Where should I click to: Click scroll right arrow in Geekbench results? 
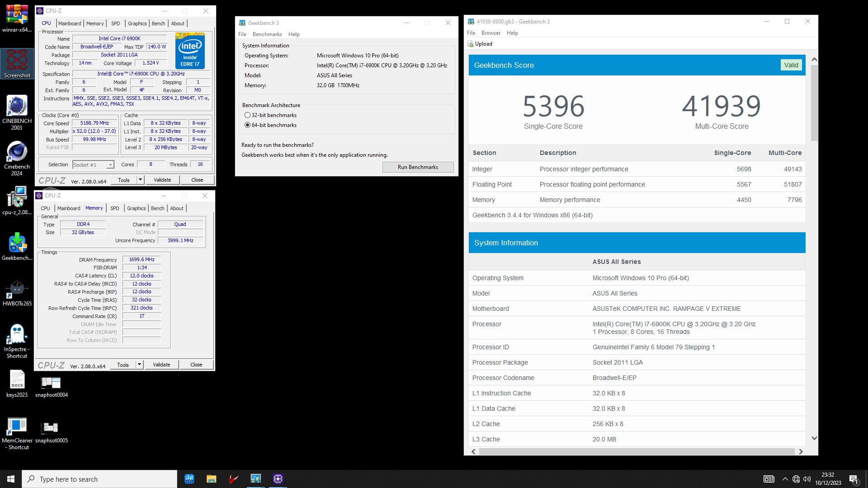click(x=801, y=451)
